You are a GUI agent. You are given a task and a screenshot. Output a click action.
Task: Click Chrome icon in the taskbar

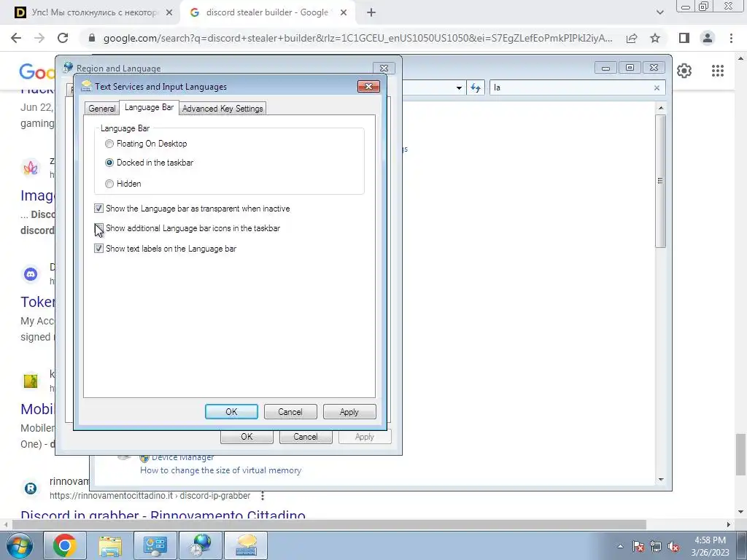tap(65, 545)
